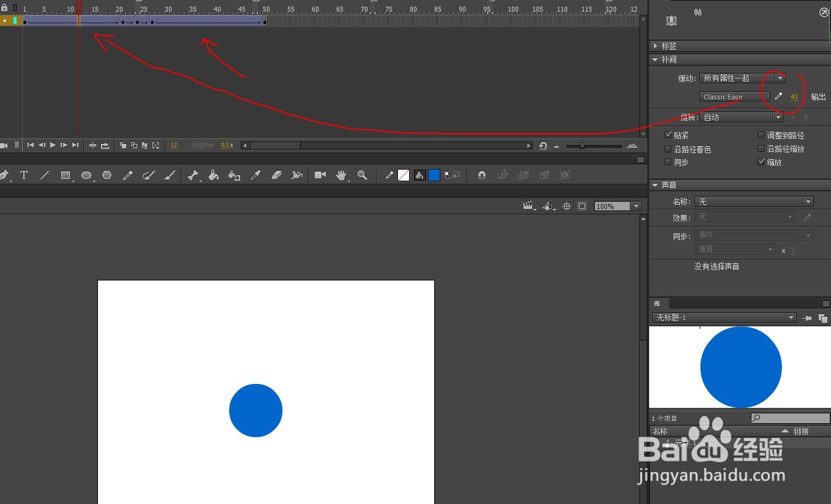This screenshot has height=504, width=831.
Task: Select the Text tool
Action: (x=24, y=175)
